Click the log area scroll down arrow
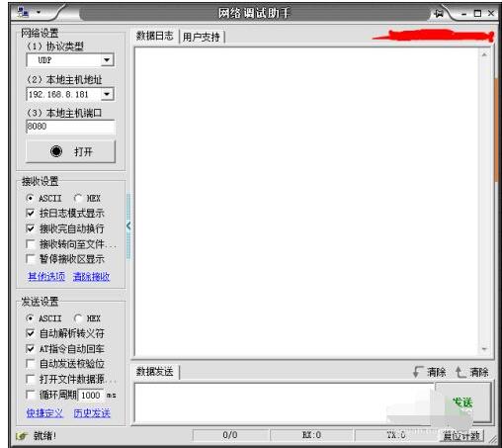Viewport: 502px width, 448px height. [484, 349]
